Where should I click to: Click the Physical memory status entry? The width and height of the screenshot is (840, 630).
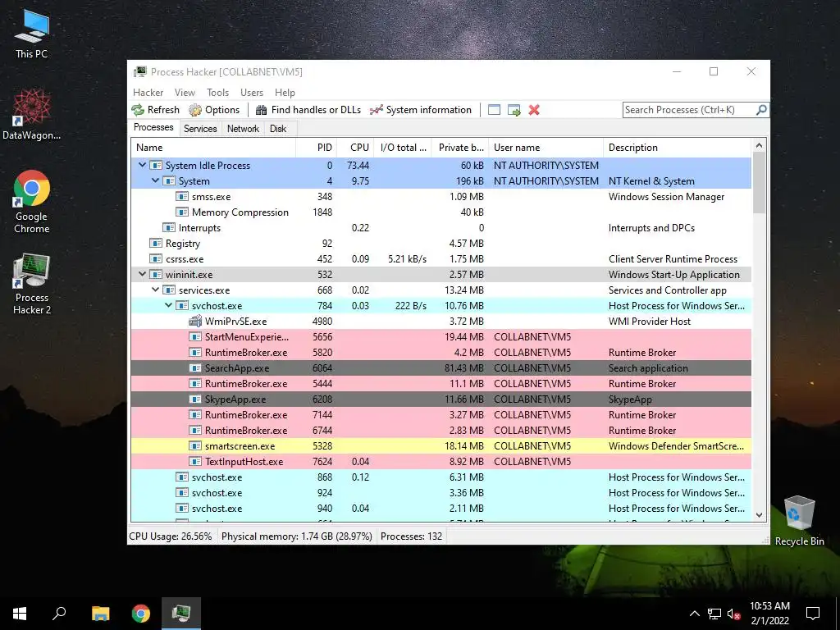tap(297, 536)
